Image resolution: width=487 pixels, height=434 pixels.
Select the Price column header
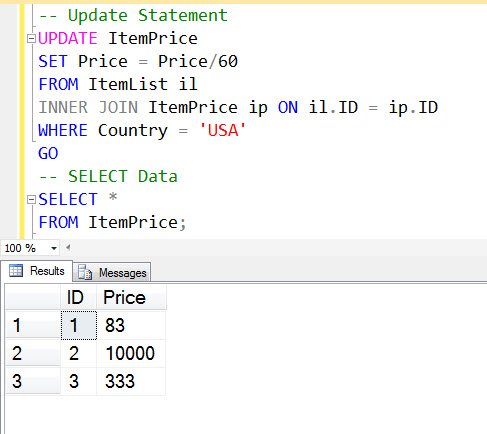(131, 297)
